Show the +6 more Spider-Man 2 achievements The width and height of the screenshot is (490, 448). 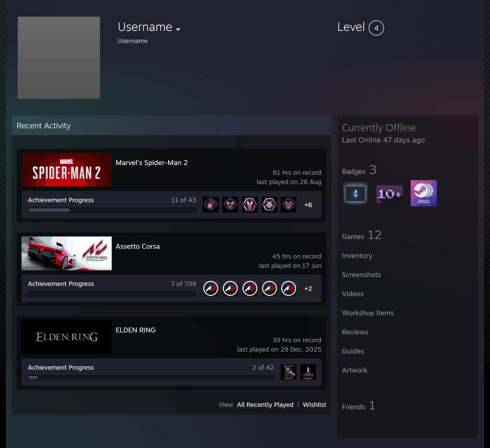(308, 205)
